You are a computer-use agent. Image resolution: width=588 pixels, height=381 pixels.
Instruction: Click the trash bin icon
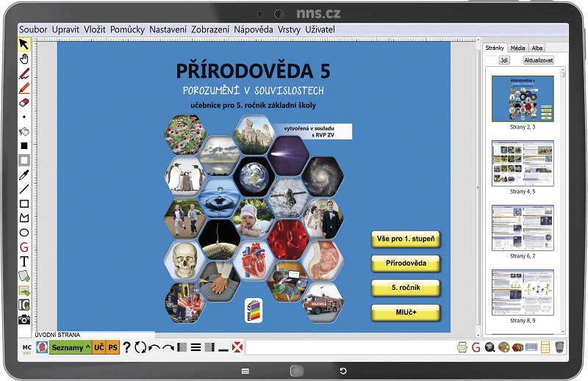point(559,347)
